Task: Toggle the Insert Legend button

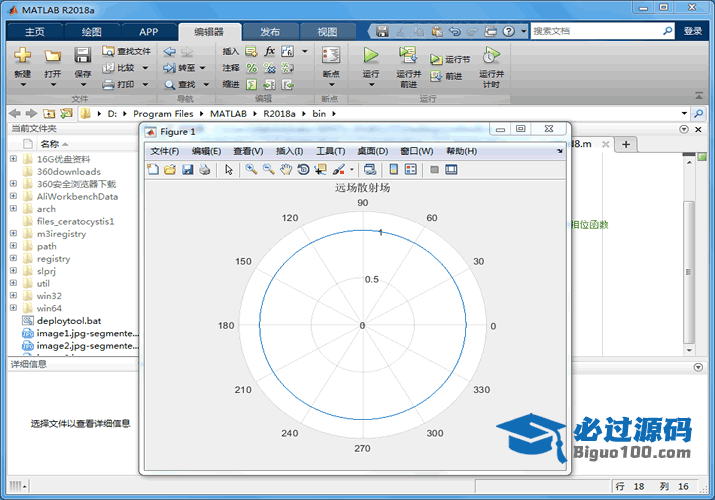Action: 411,169
